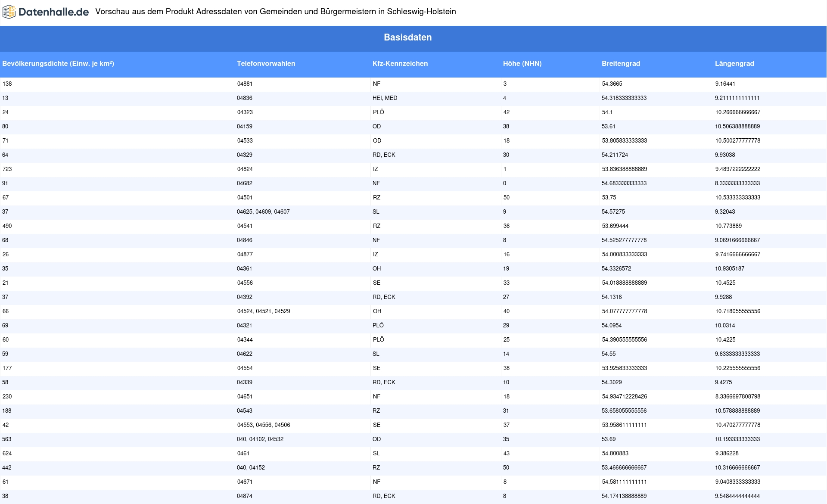Click the area code 0461
The image size is (827, 504).
[243, 454]
